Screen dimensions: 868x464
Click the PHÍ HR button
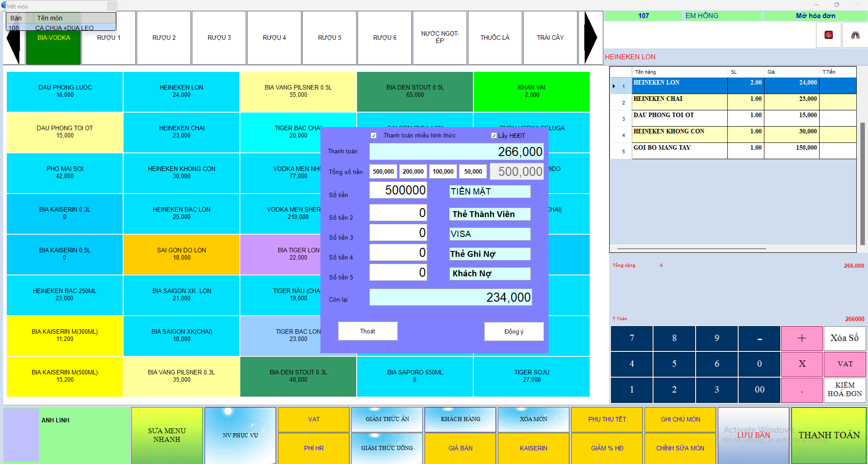pos(314,448)
